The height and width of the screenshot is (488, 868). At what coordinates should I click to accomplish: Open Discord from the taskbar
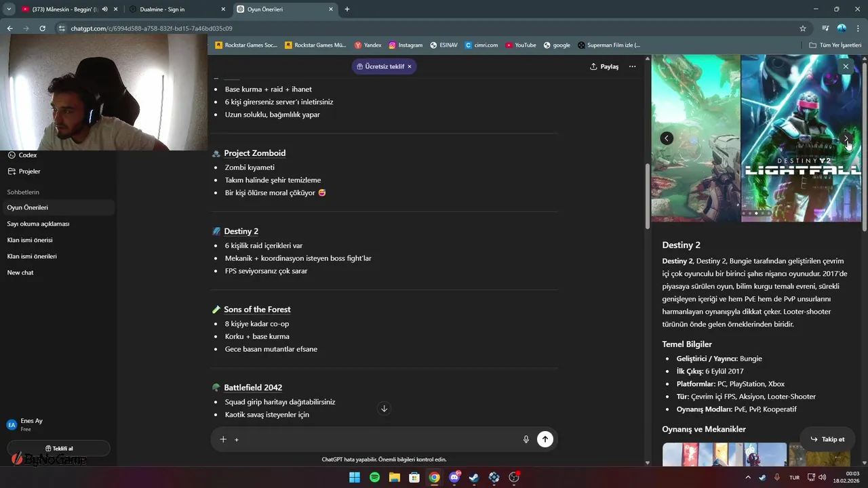click(x=454, y=478)
